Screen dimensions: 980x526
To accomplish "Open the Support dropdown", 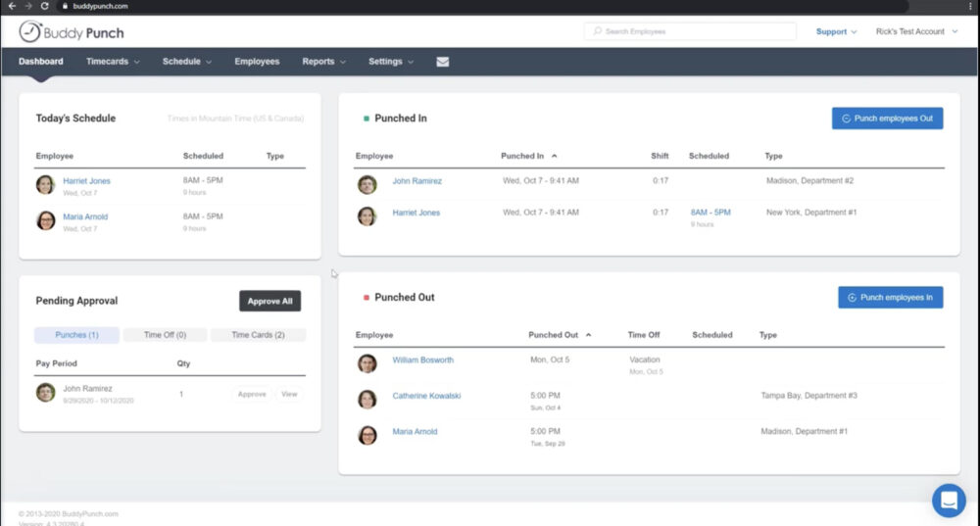I will pos(836,31).
